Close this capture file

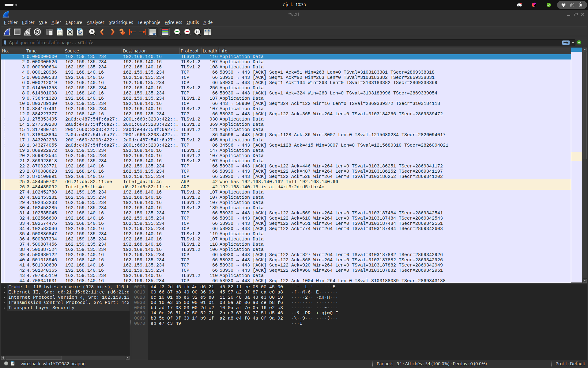70,32
